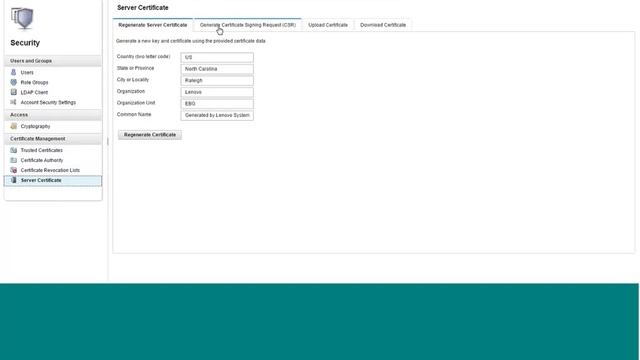Click the Users icon in sidebar
Screen dimensions: 640x360
pos(13,72)
